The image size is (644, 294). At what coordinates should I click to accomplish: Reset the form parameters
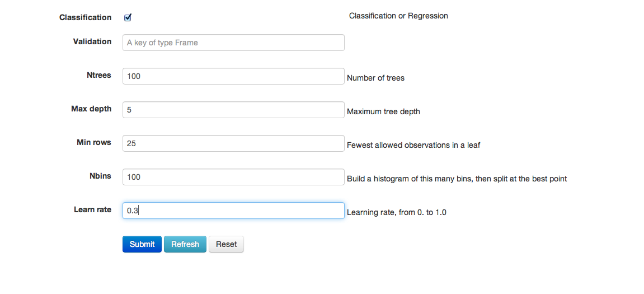(226, 244)
